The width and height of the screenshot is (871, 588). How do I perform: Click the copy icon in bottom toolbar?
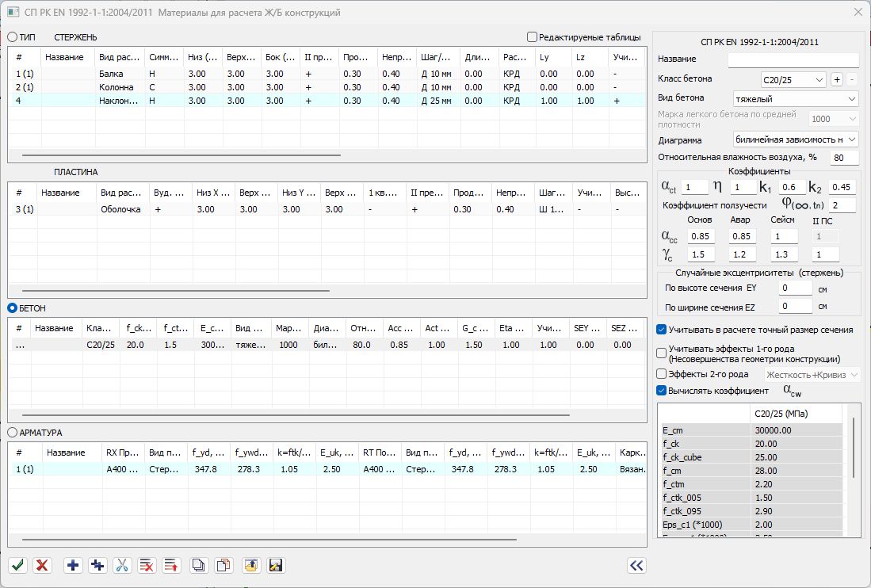click(200, 565)
